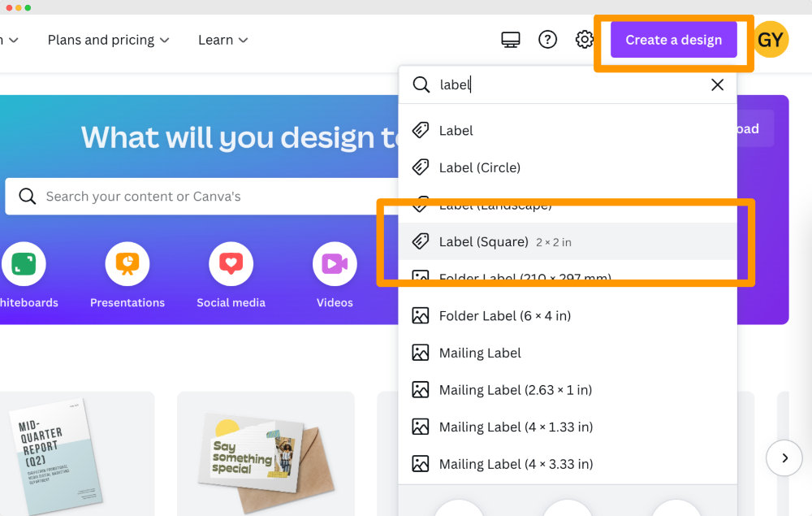Click the Create a design button

[673, 39]
